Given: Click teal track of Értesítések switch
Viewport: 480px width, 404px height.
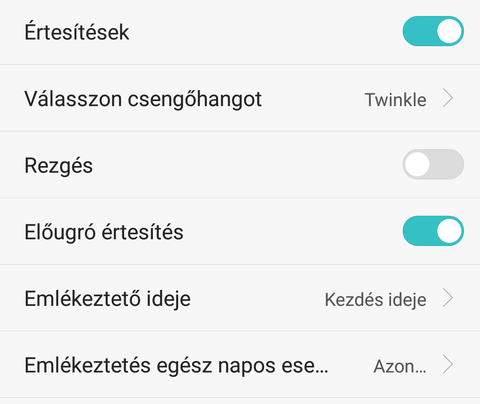Looking at the screenshot, I should 419,31.
